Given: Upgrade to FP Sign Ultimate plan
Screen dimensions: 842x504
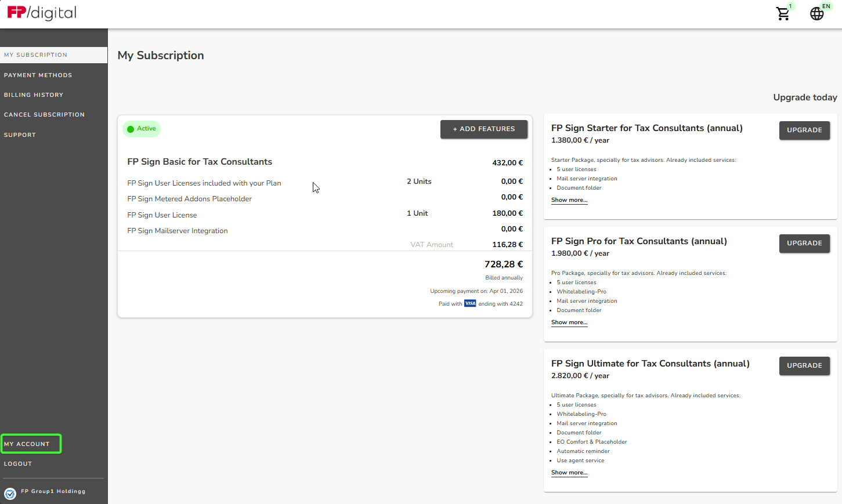Looking at the screenshot, I should click(804, 365).
